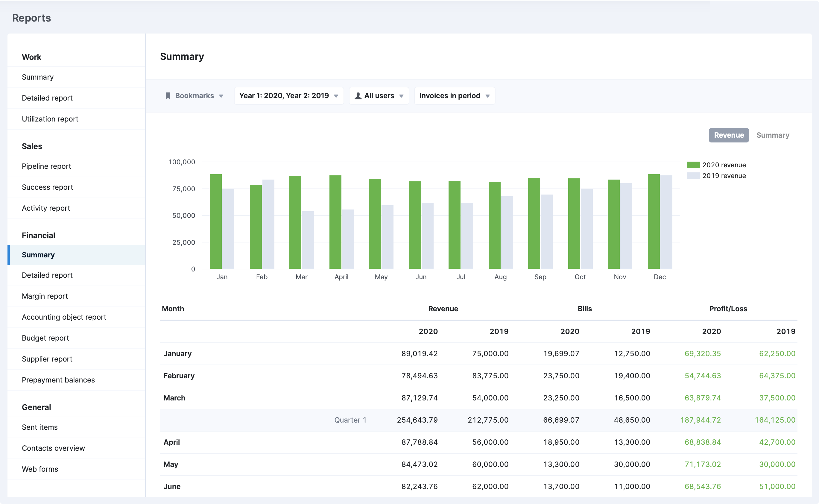Click the Bills column header
The image size is (819, 504).
584,309
